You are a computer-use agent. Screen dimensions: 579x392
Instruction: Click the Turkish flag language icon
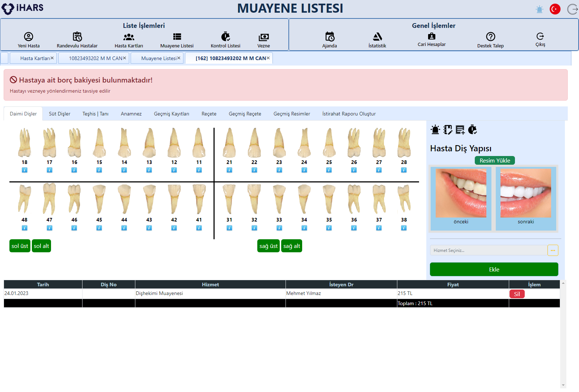[555, 9]
